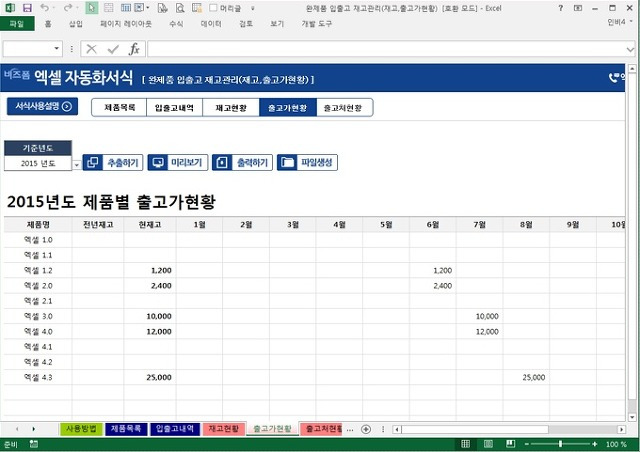Click the zoom slider handle

560,444
